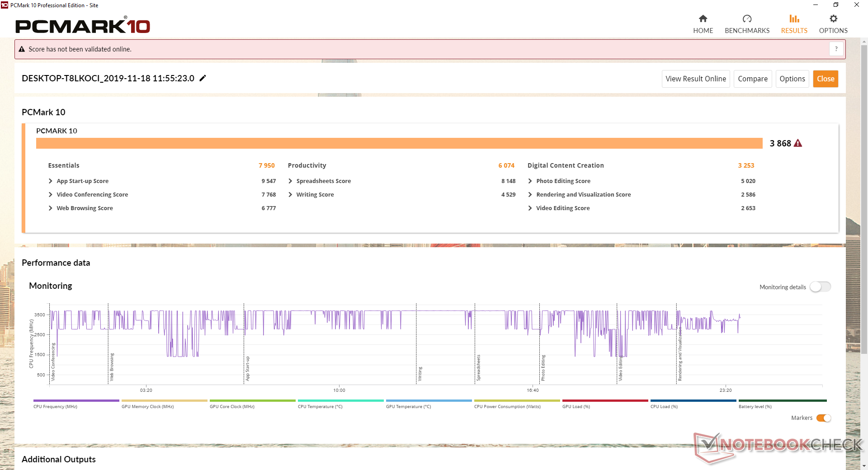
Task: Turn off the Markers switch
Action: 824,418
